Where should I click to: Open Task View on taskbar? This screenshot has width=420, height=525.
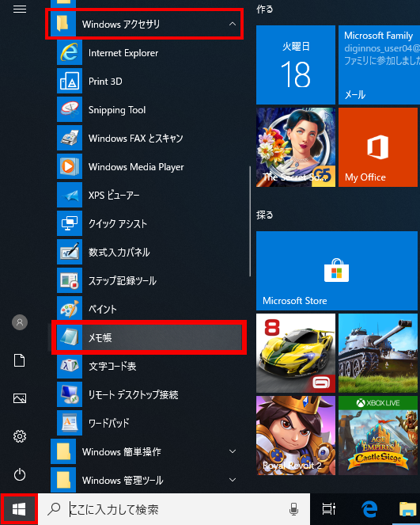coord(329,509)
